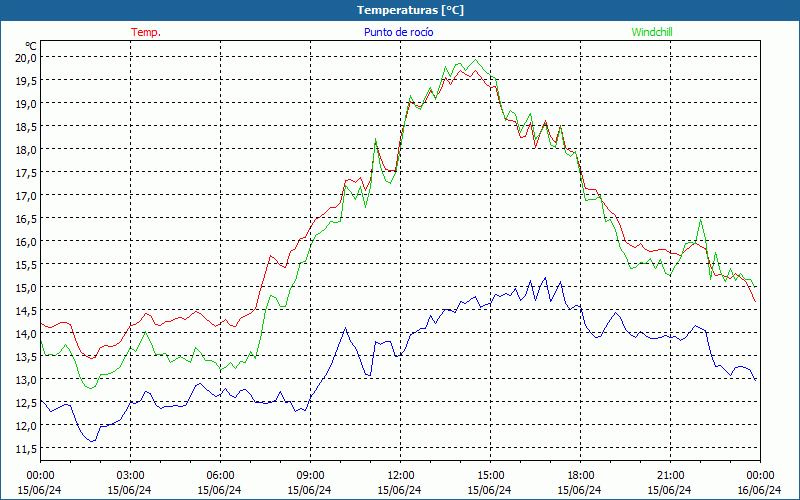This screenshot has width=800, height=500.
Task: Click the 20,0 y-axis label
Action: coord(26,57)
